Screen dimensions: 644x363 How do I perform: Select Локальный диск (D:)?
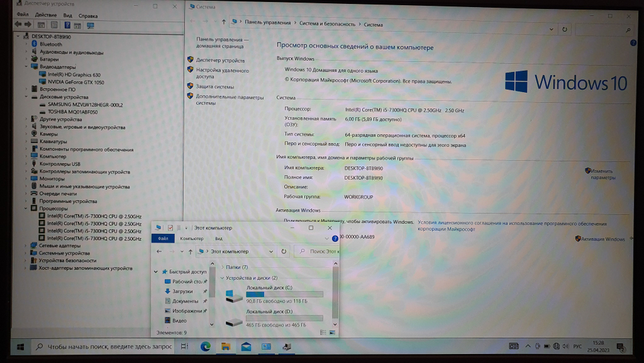pyautogui.click(x=274, y=319)
